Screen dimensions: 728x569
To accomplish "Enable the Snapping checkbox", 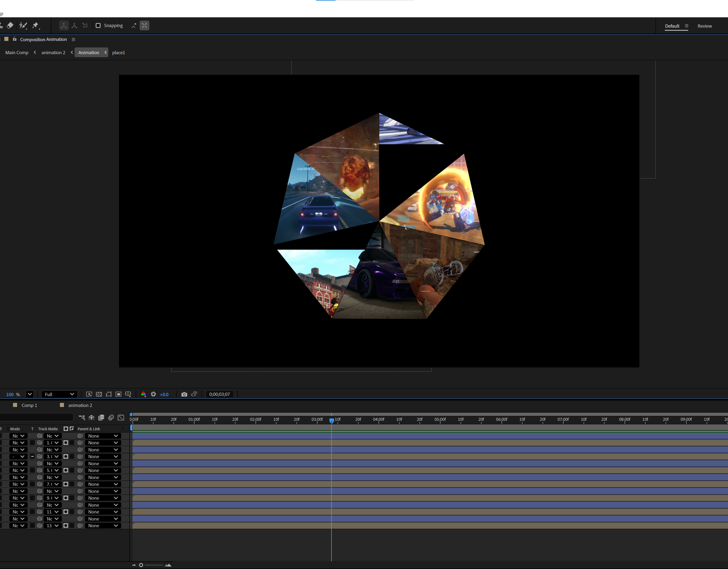I will (98, 26).
